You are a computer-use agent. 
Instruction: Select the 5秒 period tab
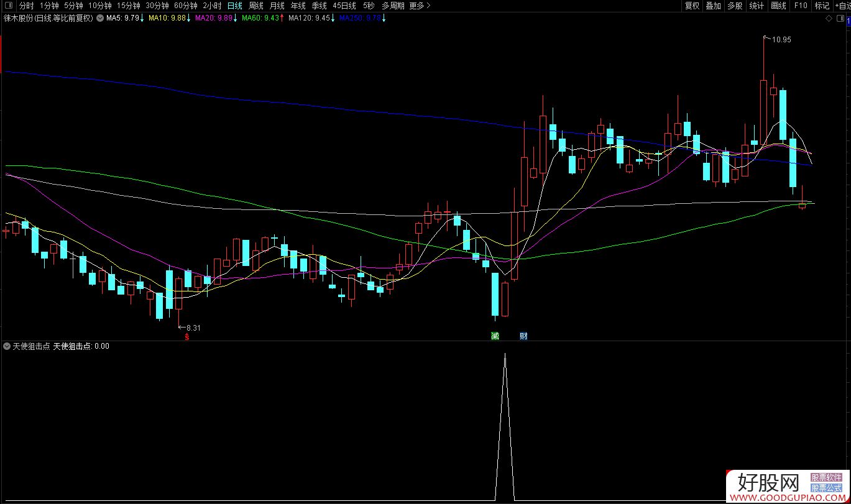369,6
